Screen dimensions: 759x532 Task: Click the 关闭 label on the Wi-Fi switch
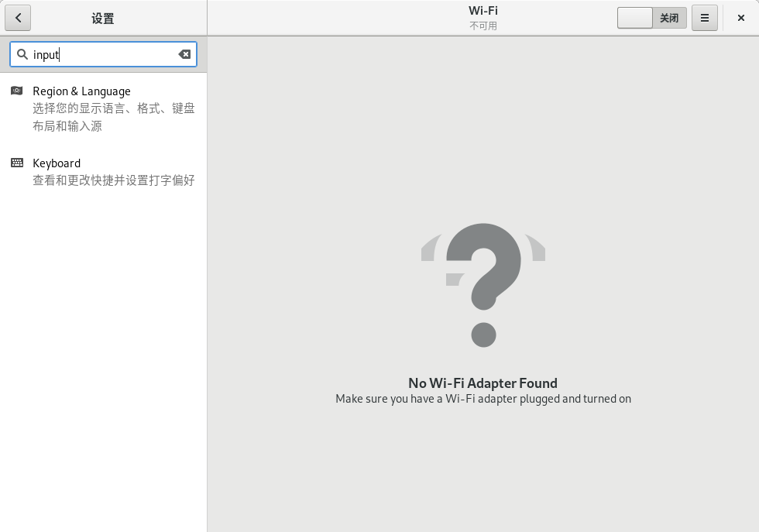[x=668, y=18]
